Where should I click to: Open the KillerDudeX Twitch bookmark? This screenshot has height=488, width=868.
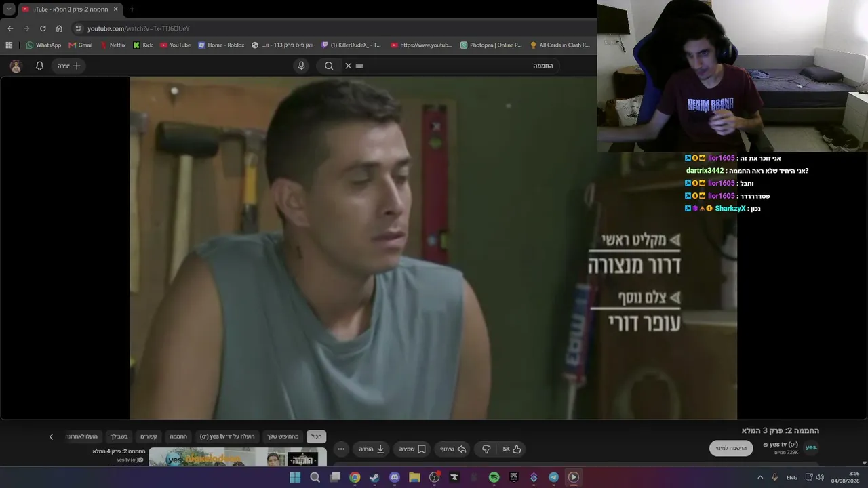pyautogui.click(x=351, y=45)
